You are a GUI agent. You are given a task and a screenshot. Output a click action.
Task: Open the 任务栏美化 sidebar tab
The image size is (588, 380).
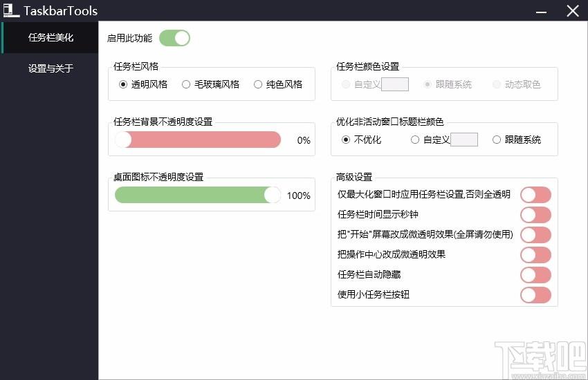tap(50, 37)
